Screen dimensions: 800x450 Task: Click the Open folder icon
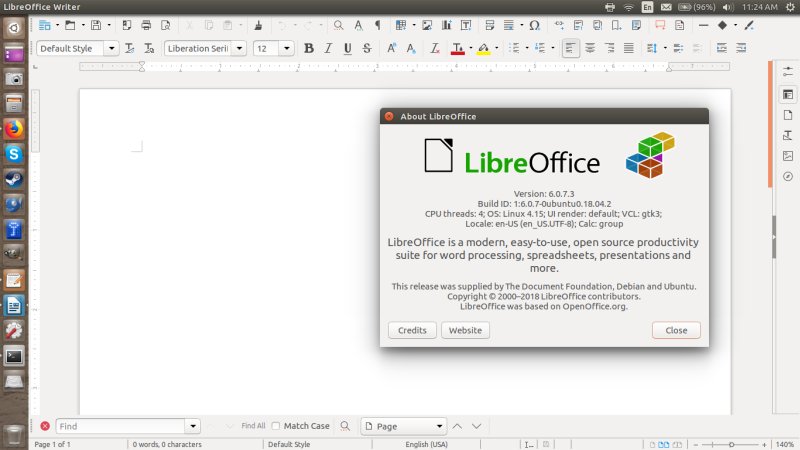70,25
